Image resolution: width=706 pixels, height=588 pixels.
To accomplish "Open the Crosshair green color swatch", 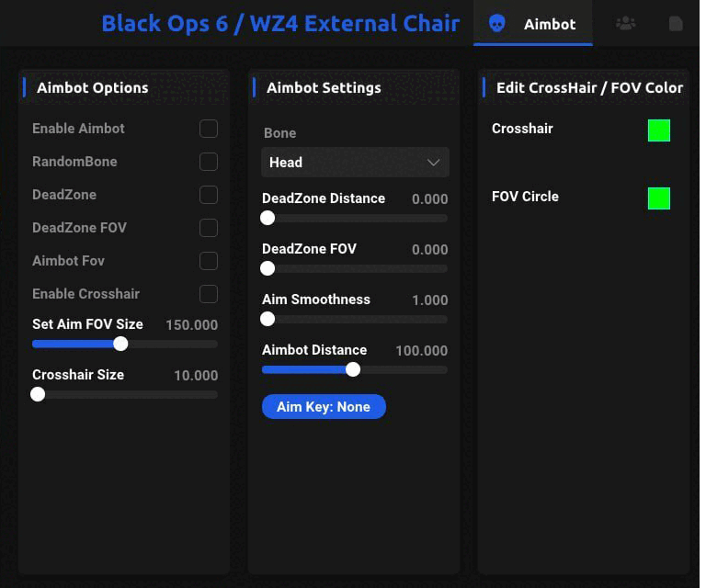I will 659,130.
